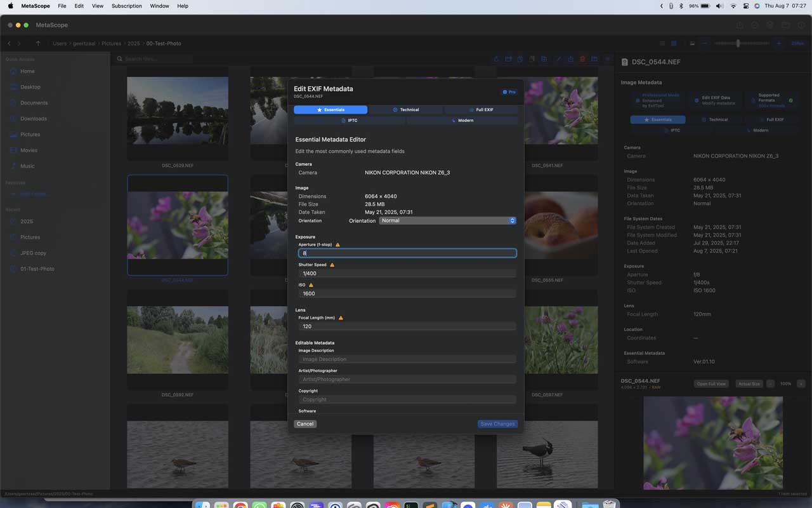Viewport: 812px width, 508px height.
Task: Click the large flower preview image
Action: coord(713,443)
